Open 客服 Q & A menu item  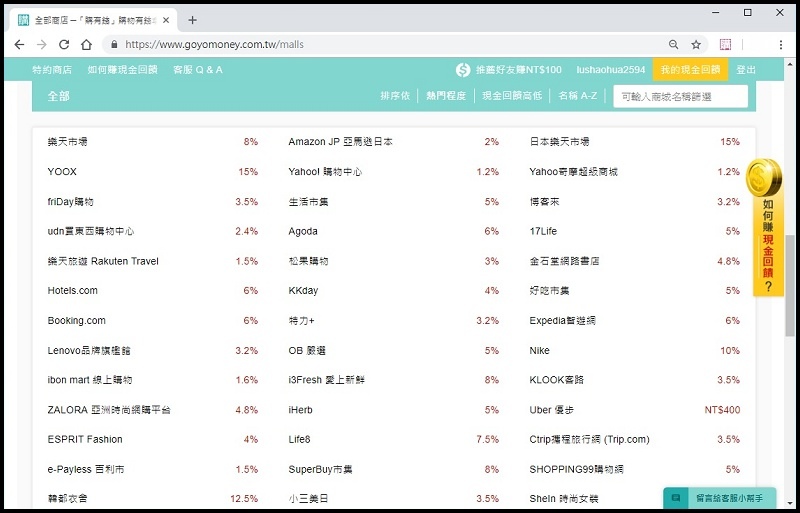click(x=198, y=70)
